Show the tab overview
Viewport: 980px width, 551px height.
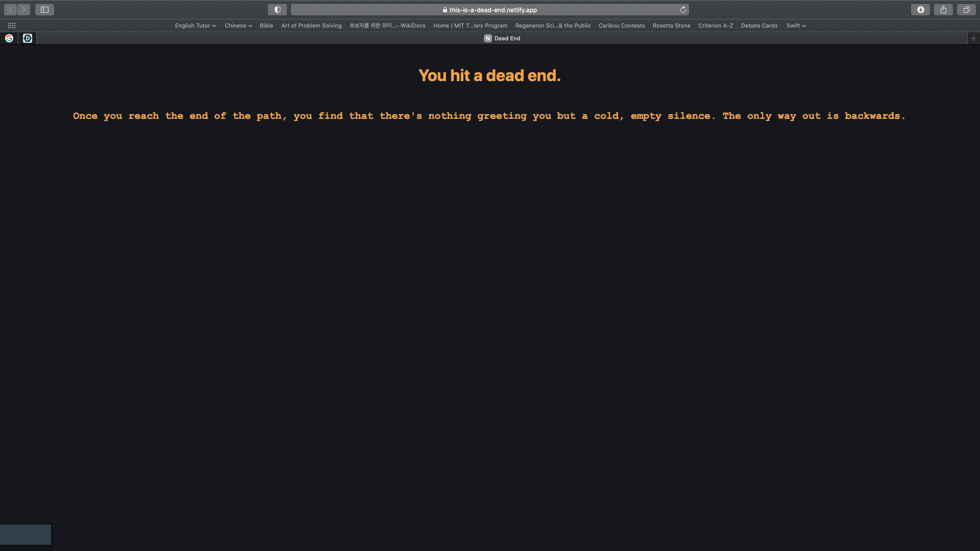pos(966,10)
